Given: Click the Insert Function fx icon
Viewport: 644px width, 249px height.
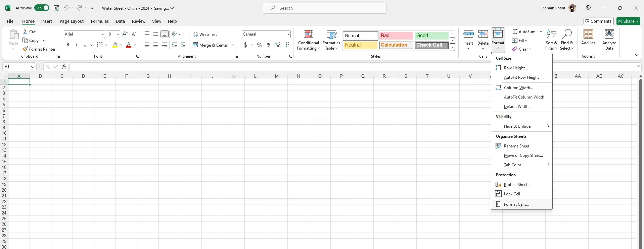Looking at the screenshot, I should coord(64,67).
